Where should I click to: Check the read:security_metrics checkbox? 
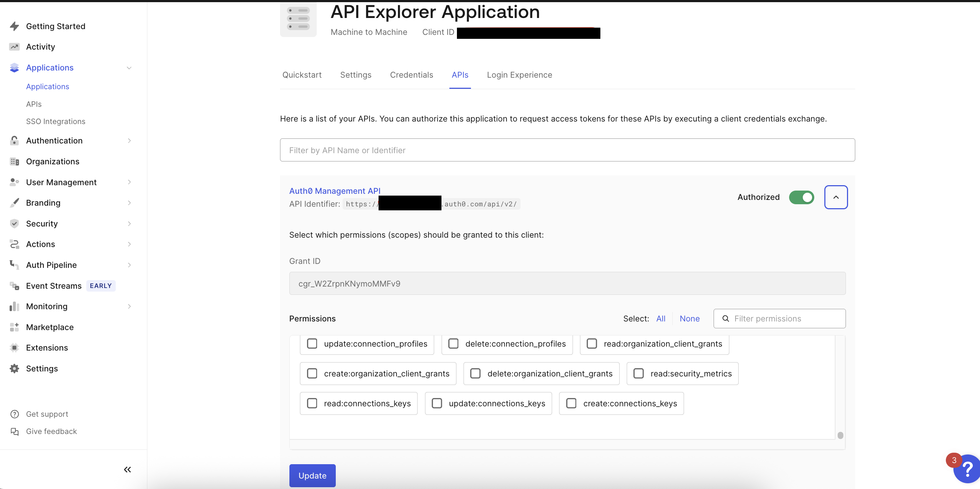click(x=638, y=373)
